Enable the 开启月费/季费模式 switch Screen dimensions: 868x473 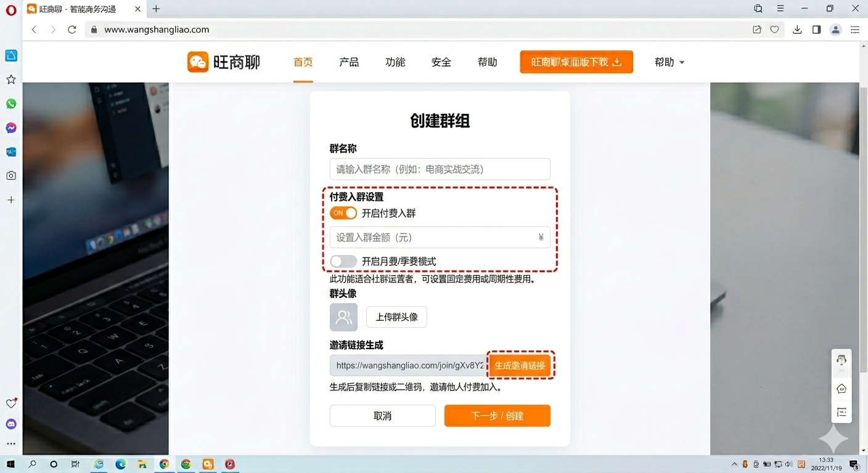point(343,261)
